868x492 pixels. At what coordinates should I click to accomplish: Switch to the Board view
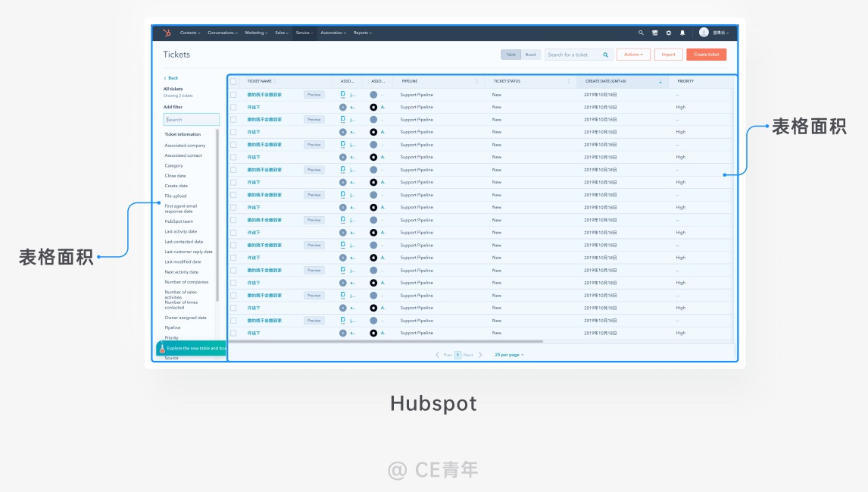(x=530, y=55)
